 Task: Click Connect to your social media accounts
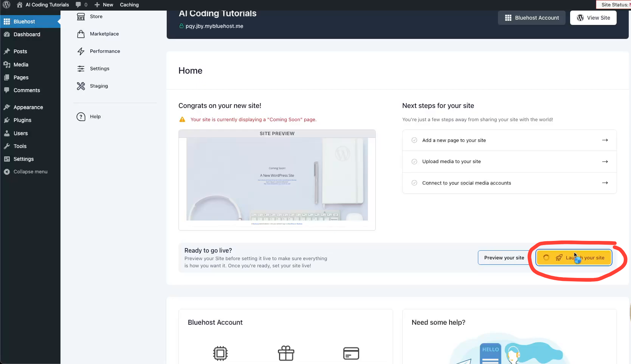510,183
